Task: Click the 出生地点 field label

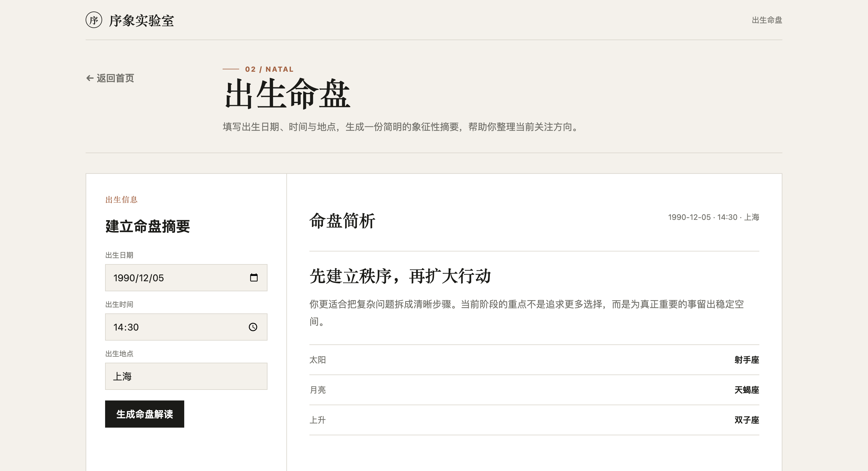Action: [x=119, y=354]
